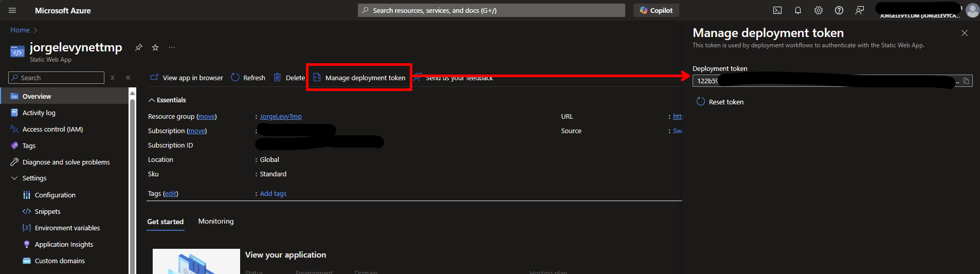Click Manage deployment token
This screenshot has width=980, height=274.
point(359,78)
